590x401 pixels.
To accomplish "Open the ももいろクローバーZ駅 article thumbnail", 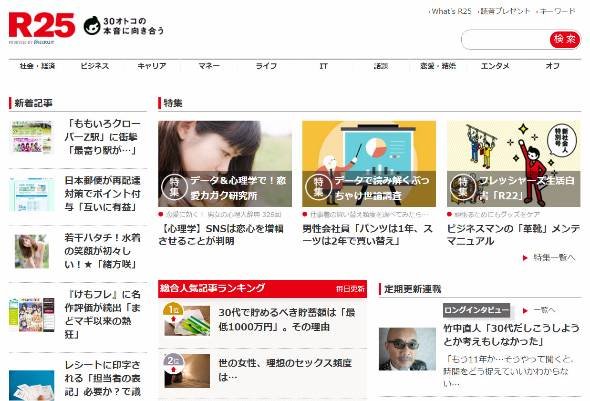I will click(x=32, y=137).
